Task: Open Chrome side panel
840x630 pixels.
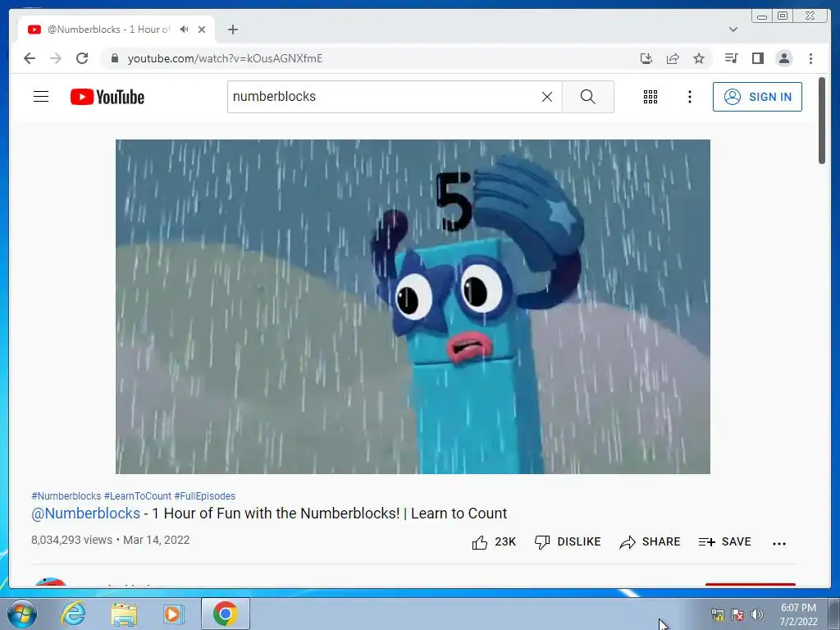Action: [x=757, y=58]
